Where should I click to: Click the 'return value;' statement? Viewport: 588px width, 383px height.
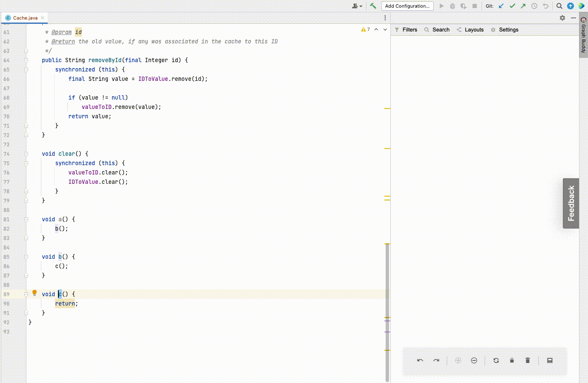point(90,116)
